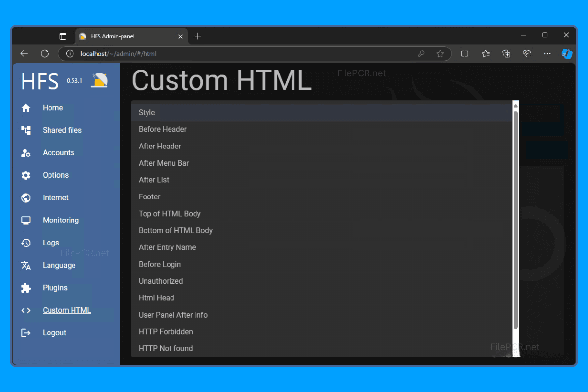
Task: Click the scrollbar up arrow
Action: coord(515,105)
